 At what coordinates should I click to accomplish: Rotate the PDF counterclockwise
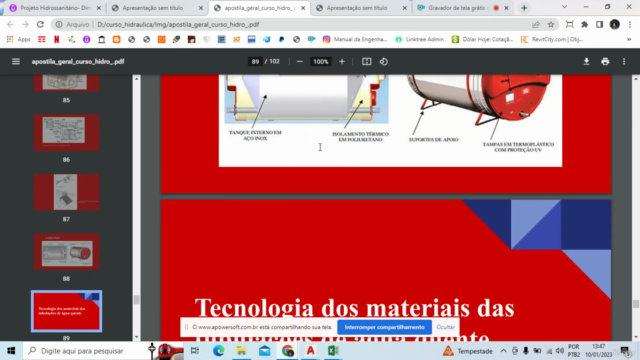coord(384,62)
